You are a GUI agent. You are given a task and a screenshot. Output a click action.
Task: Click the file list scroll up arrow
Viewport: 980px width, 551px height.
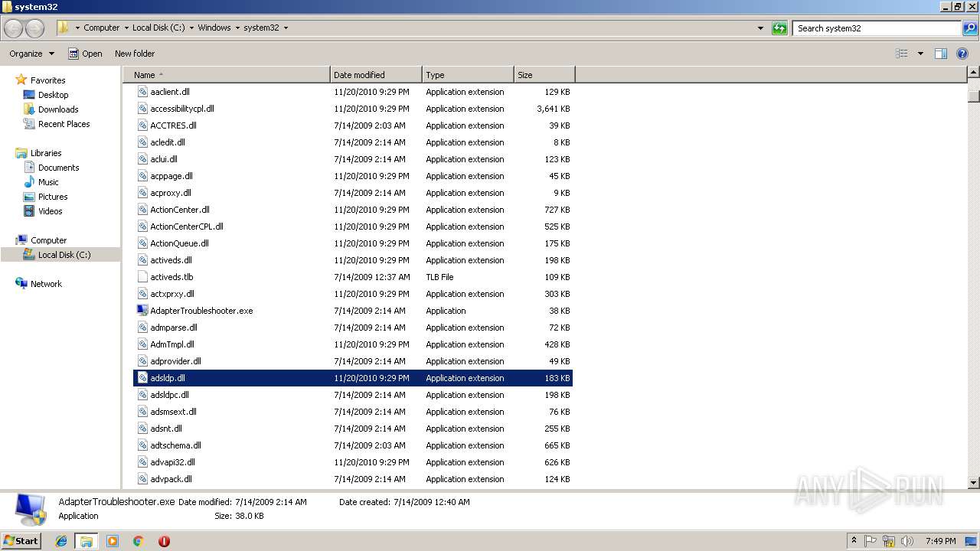pyautogui.click(x=974, y=73)
